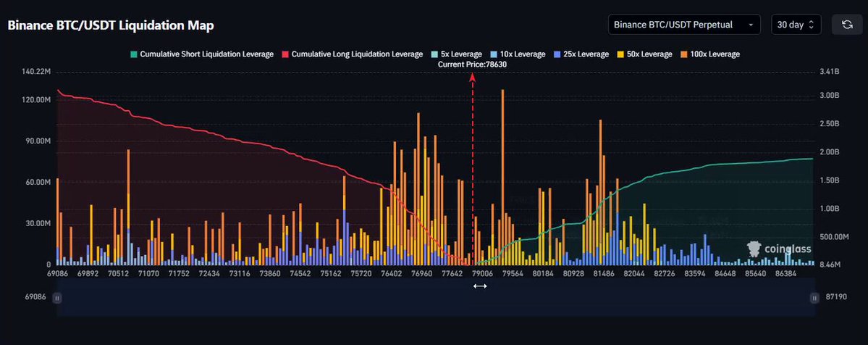Click the 2.00B right axis label
The image size is (868, 345).
point(829,152)
